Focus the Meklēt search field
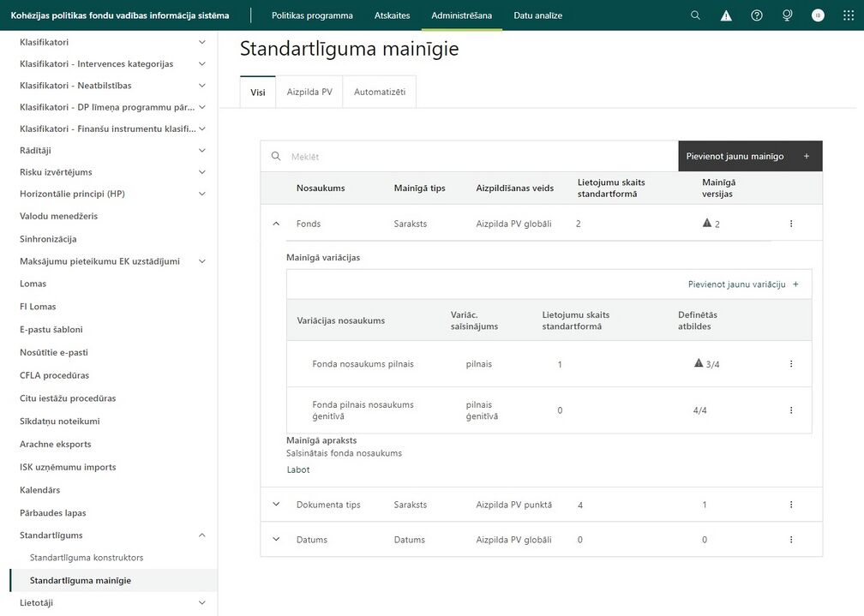The image size is (864, 616). 470,157
